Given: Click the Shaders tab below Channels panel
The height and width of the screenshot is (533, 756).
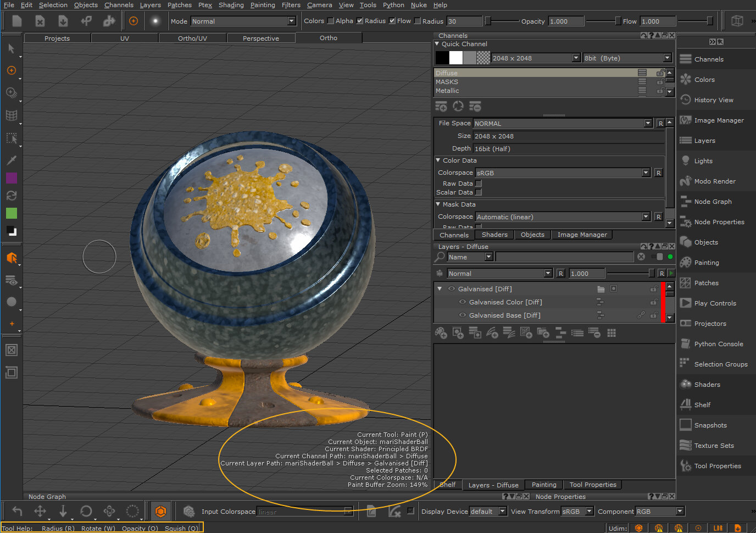Looking at the screenshot, I should [494, 235].
